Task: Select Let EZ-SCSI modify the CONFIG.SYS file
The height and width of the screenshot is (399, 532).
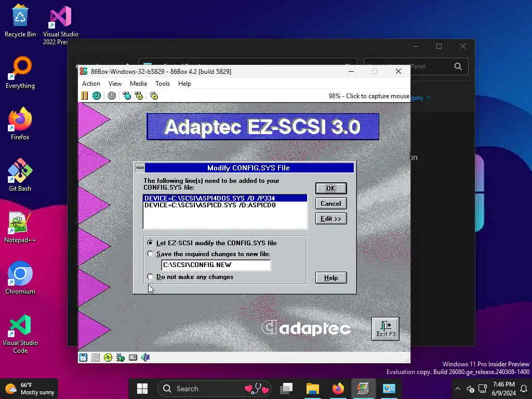Action: click(x=212, y=243)
